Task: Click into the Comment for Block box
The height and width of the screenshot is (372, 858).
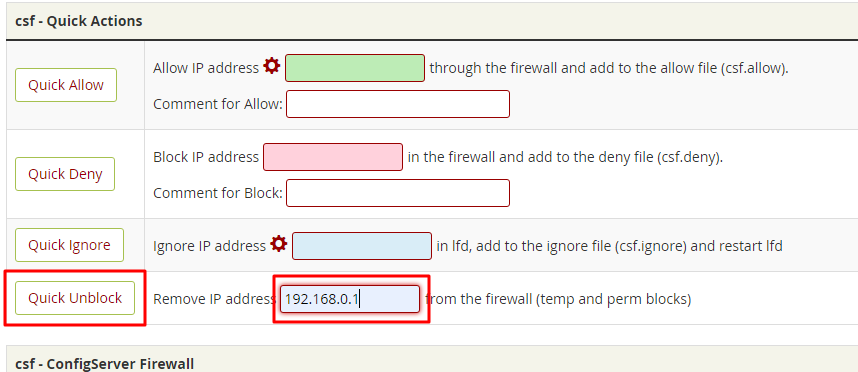Action: point(398,193)
